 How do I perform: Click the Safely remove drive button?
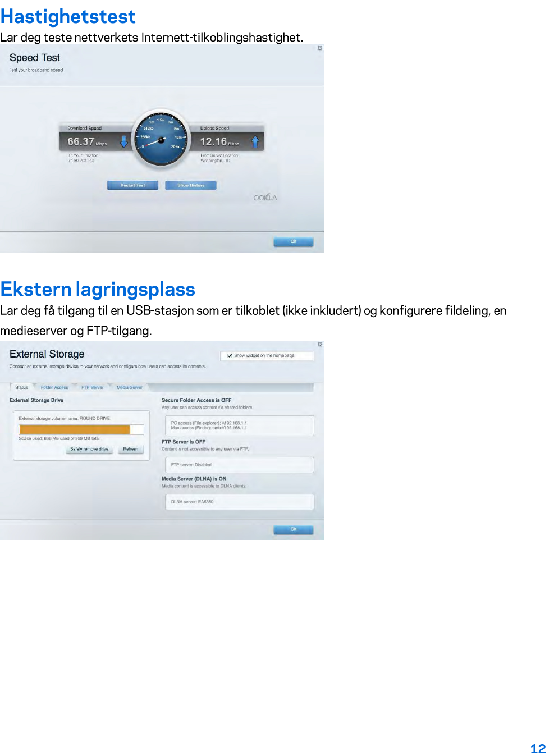tap(89, 449)
